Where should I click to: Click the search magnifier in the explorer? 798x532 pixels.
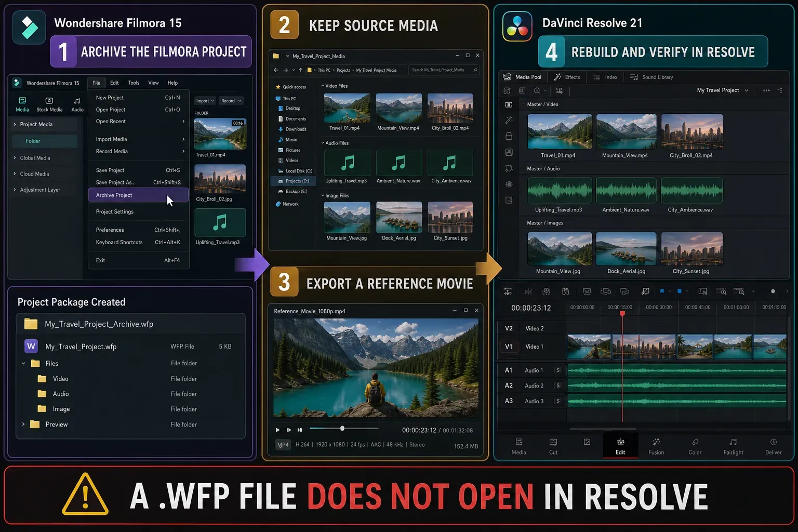tap(475, 70)
